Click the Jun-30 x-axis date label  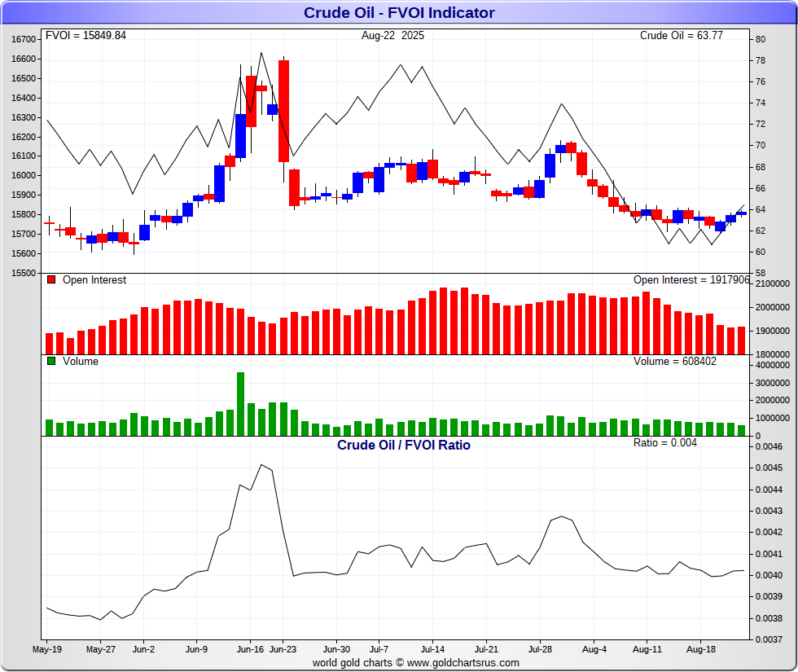tap(336, 650)
